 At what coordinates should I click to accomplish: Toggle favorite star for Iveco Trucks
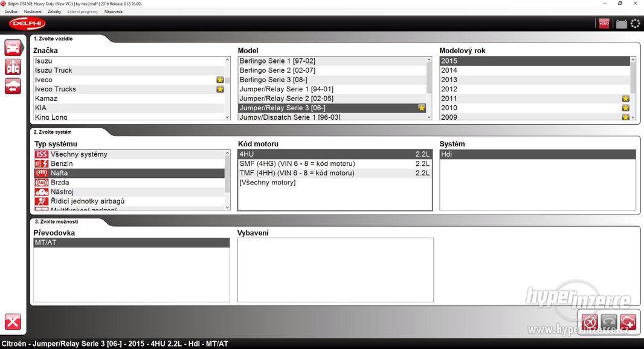click(221, 89)
